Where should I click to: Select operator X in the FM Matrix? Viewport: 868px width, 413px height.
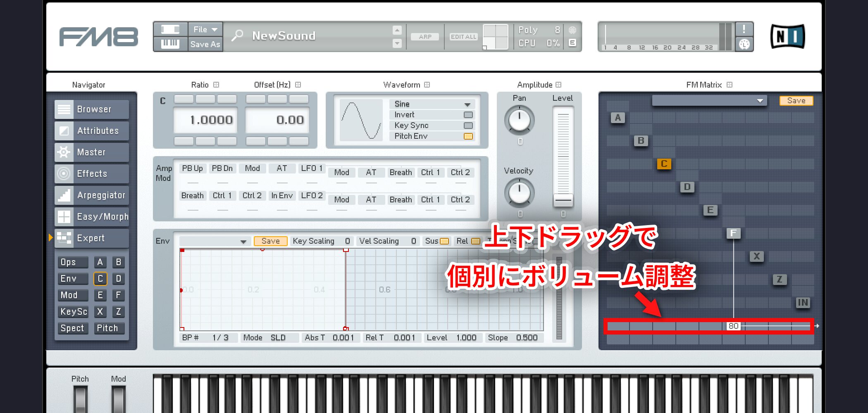click(757, 256)
